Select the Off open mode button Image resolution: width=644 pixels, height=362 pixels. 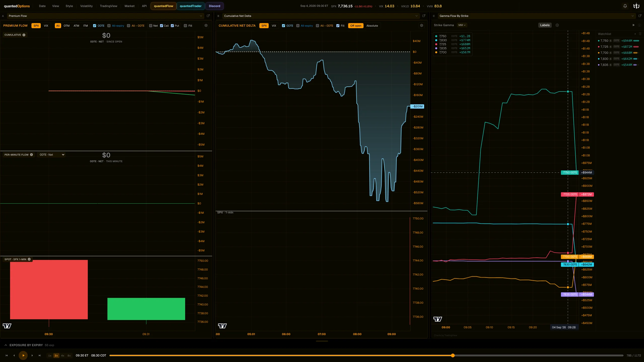[355, 26]
